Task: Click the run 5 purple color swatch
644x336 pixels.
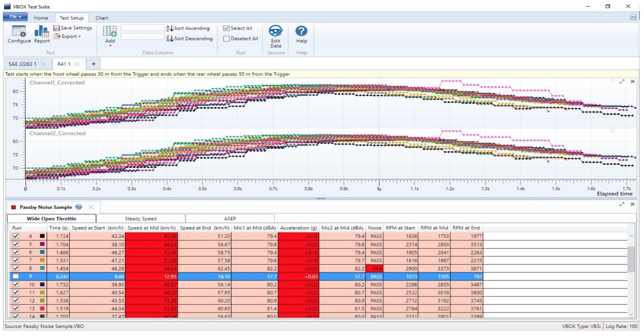Action: [42, 244]
